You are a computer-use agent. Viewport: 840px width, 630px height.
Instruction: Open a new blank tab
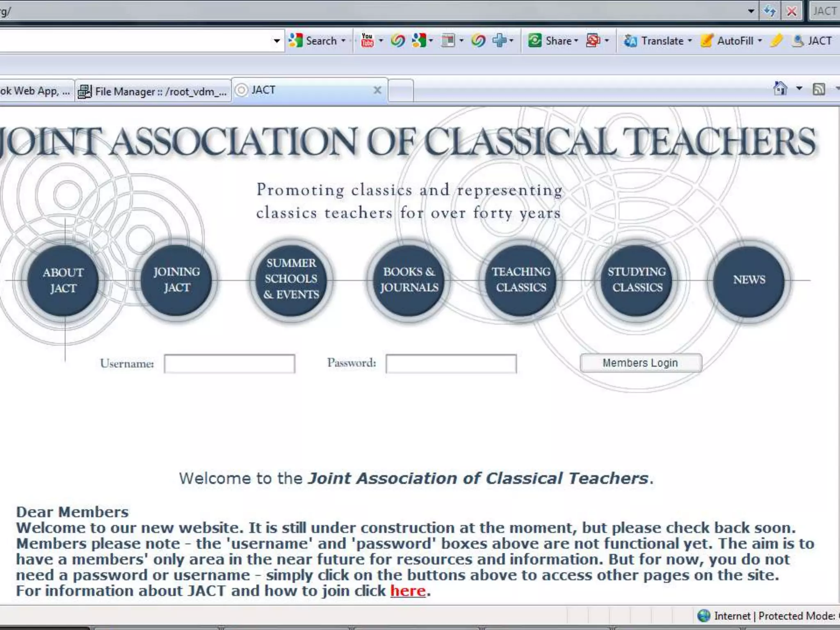[x=400, y=91]
